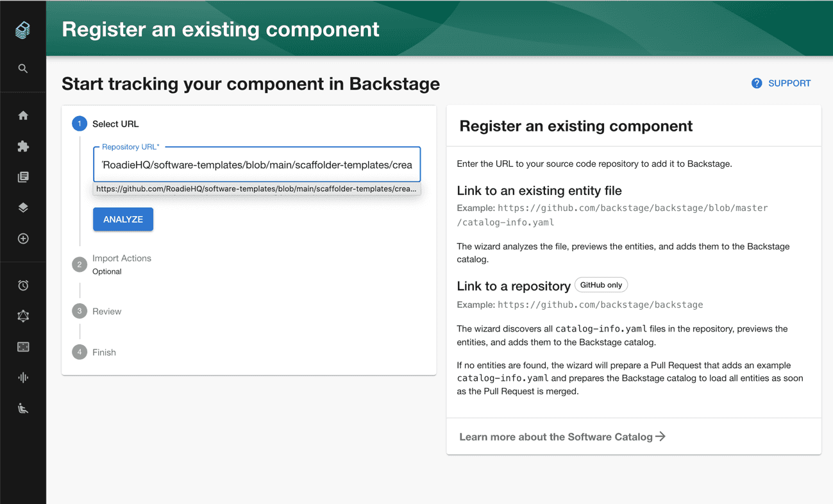Viewport: 833px width, 504px height.
Task: Open the GraphQL hexagon sidebar icon
Action: click(23, 316)
